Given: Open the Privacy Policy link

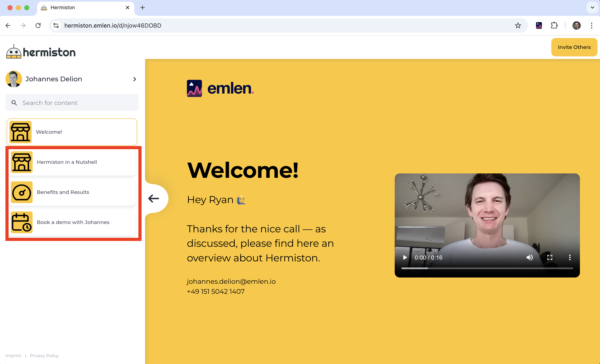Looking at the screenshot, I should (44, 355).
